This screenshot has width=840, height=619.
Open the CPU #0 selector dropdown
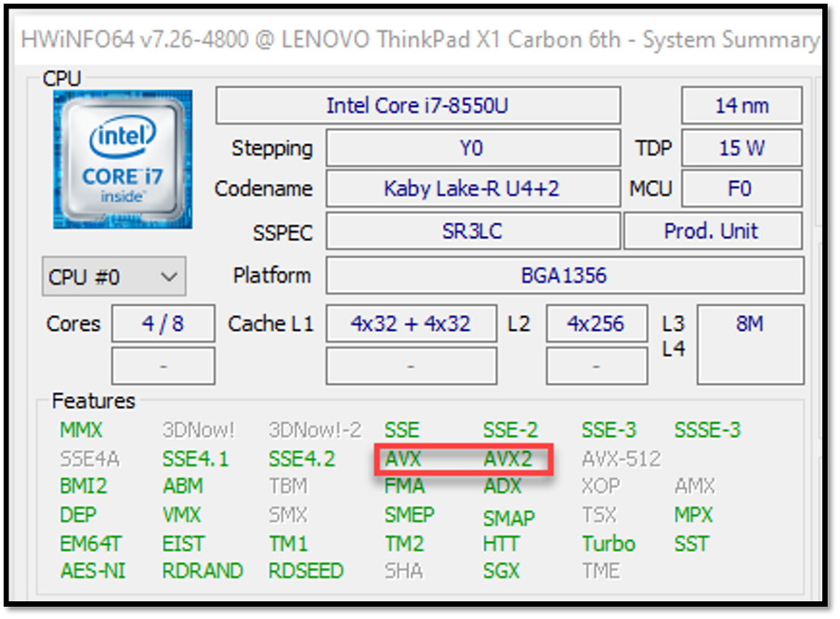coord(114,277)
